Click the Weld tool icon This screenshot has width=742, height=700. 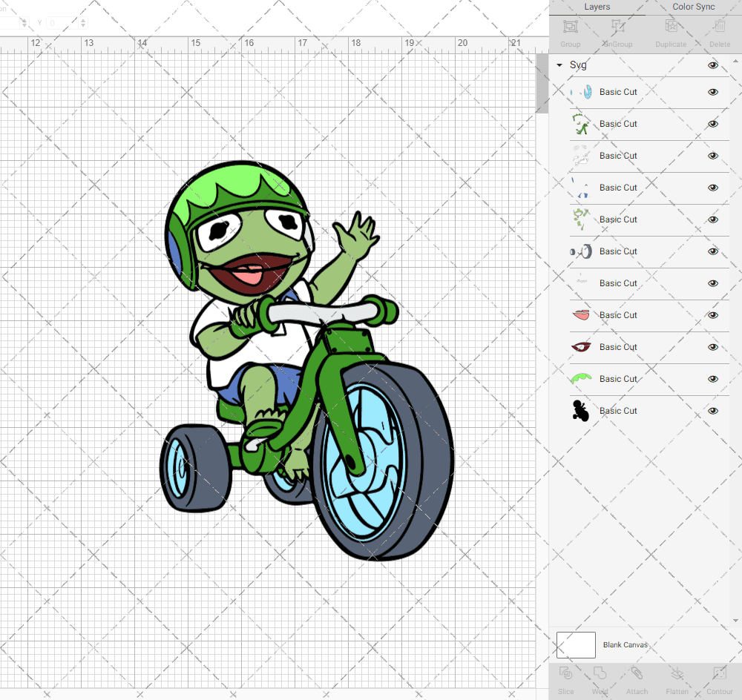click(600, 673)
